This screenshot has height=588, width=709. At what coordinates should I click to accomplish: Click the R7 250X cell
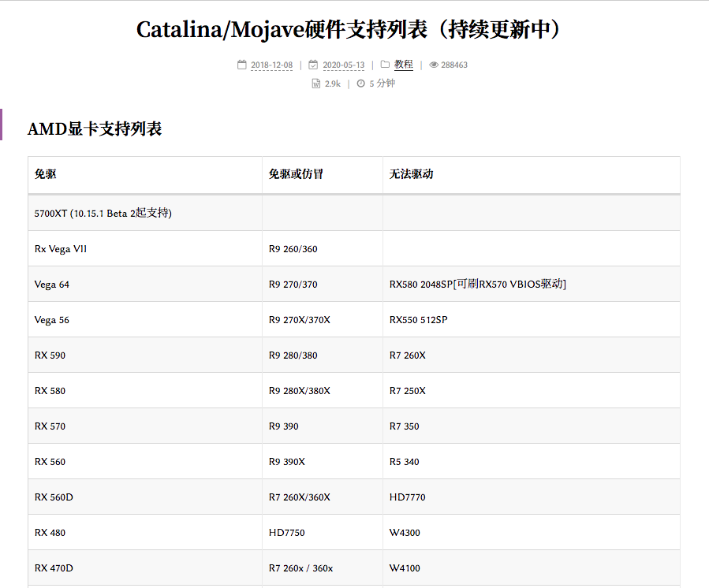(532, 390)
